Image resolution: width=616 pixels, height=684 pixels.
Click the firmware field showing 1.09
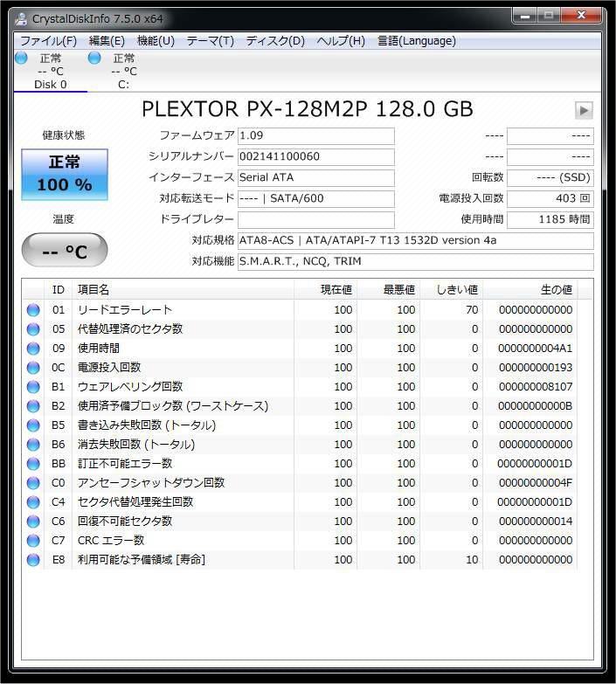pos(315,136)
